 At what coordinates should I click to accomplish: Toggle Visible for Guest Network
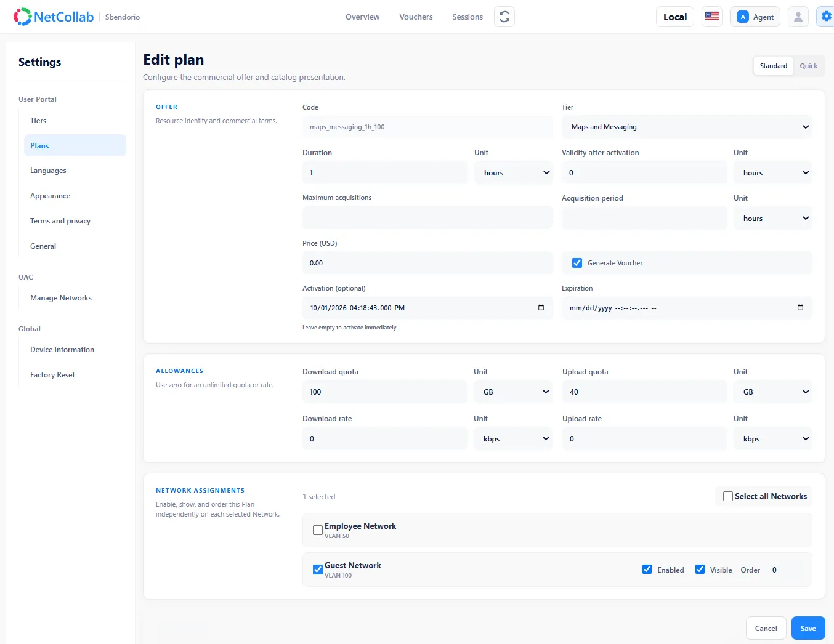pyautogui.click(x=700, y=570)
